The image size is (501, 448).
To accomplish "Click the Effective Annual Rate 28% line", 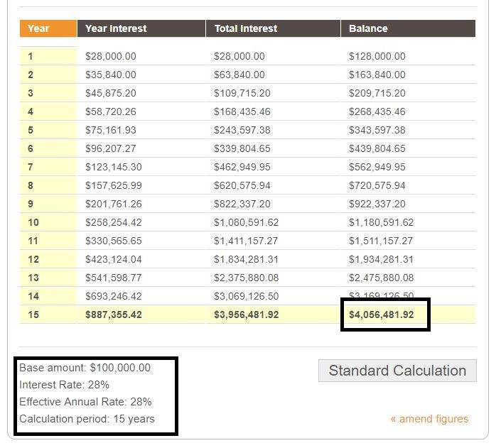I will pyautogui.click(x=85, y=402).
